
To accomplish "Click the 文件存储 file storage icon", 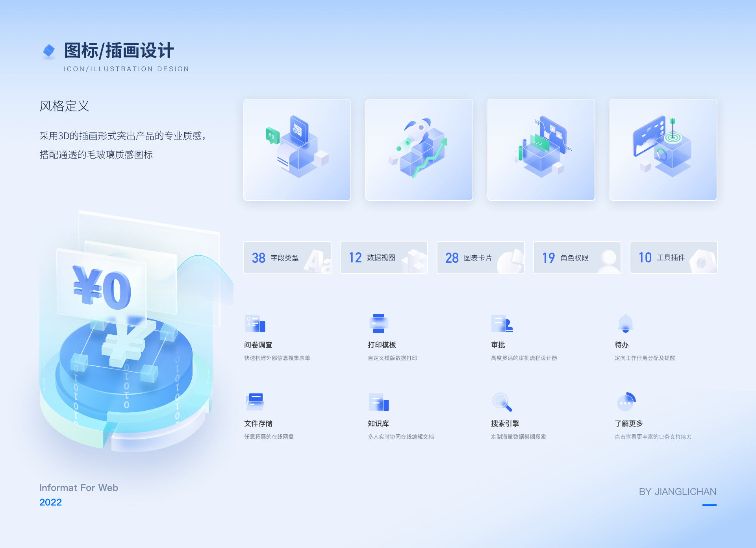I will [x=255, y=402].
